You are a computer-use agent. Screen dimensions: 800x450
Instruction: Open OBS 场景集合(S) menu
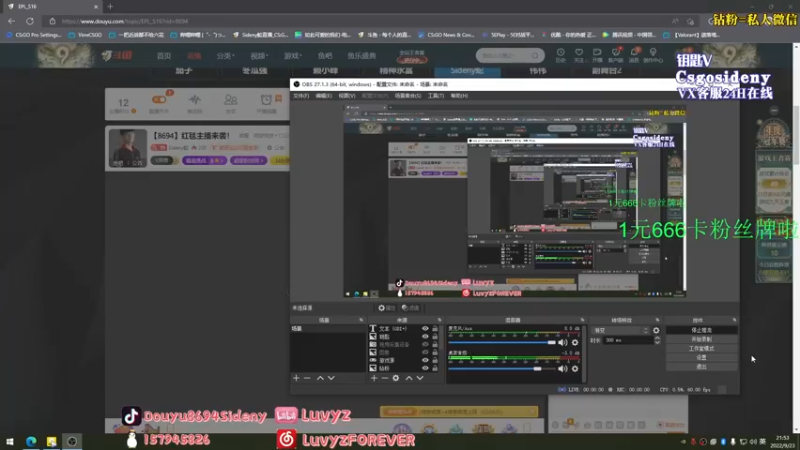408,96
